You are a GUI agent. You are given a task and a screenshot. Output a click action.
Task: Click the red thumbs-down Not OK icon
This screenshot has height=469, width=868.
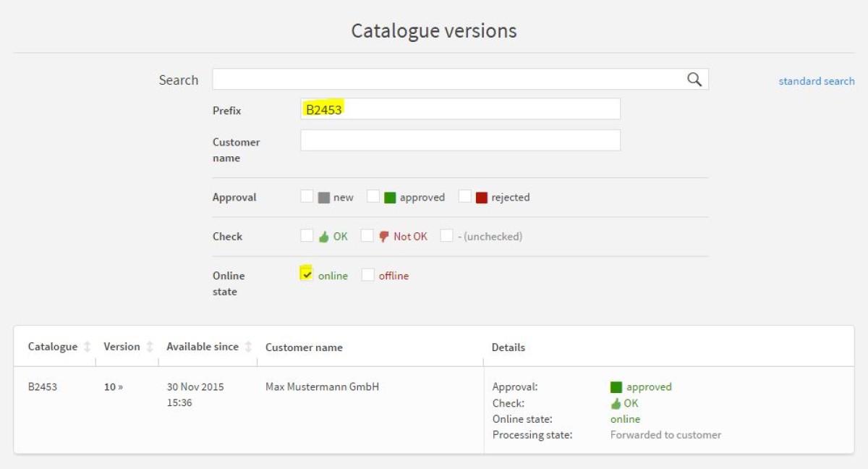[x=384, y=237]
